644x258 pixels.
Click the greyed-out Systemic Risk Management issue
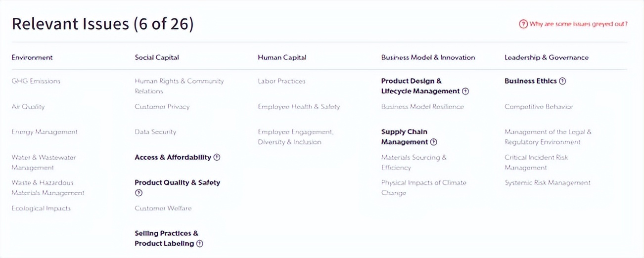[548, 183]
